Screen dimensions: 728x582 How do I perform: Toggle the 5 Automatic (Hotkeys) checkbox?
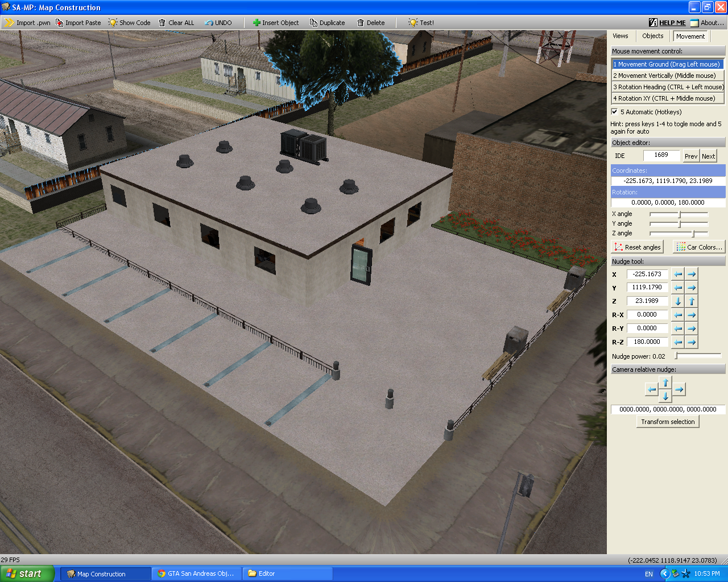click(614, 111)
